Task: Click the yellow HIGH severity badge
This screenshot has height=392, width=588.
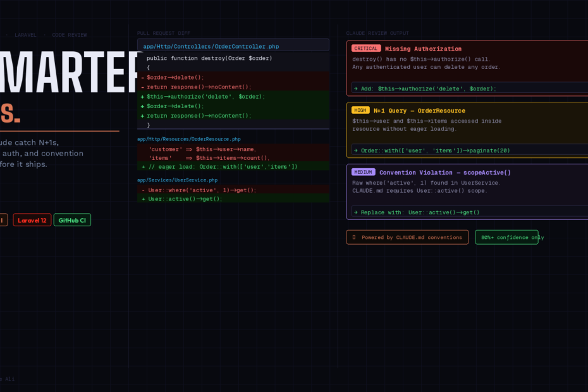Action: coord(360,111)
